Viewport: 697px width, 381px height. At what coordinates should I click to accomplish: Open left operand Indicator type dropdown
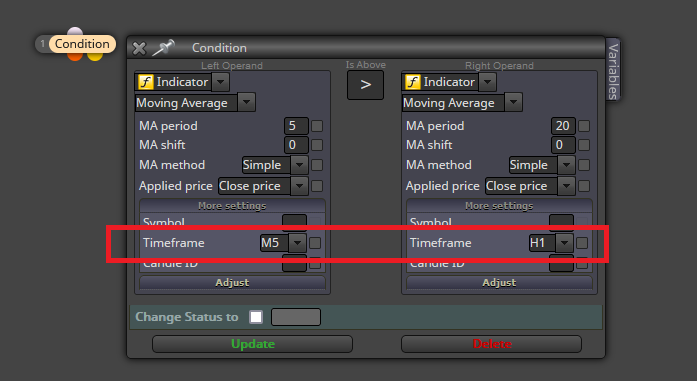[220, 82]
